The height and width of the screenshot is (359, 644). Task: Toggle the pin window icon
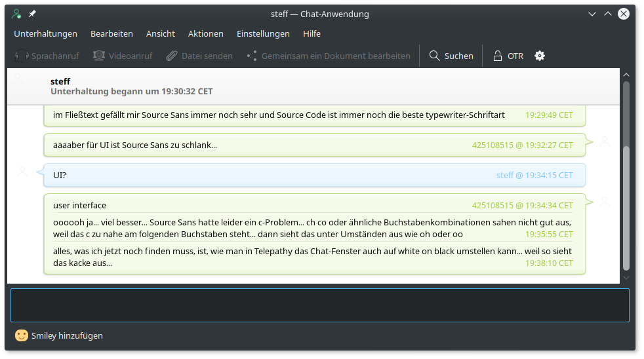coord(32,14)
